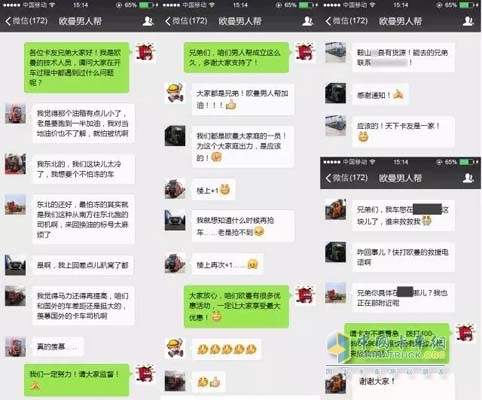Select the bubble 兄弟你具体在…哪儿

(403, 298)
